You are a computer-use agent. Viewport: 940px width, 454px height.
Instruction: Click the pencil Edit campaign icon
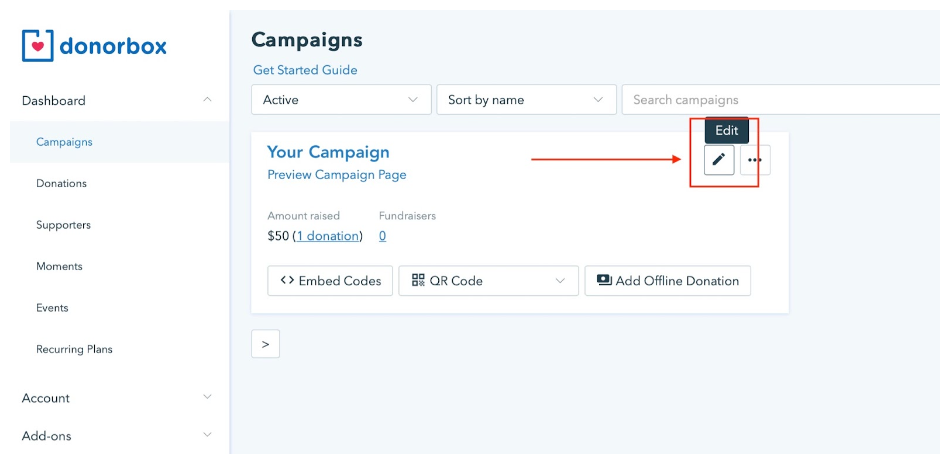718,160
